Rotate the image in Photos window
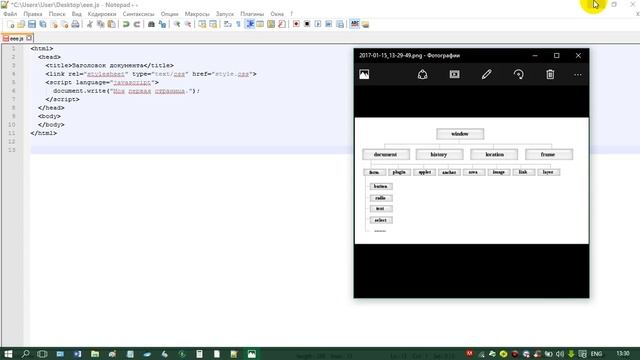640x360 pixels. [518, 74]
